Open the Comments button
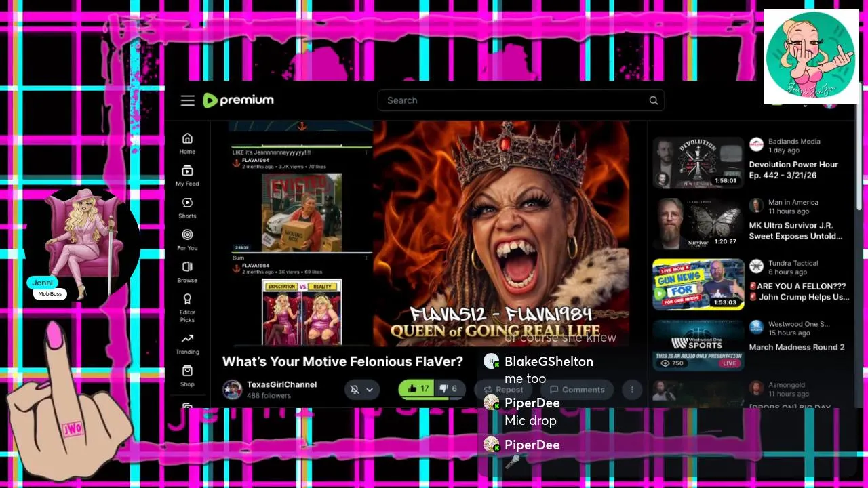 click(x=577, y=390)
